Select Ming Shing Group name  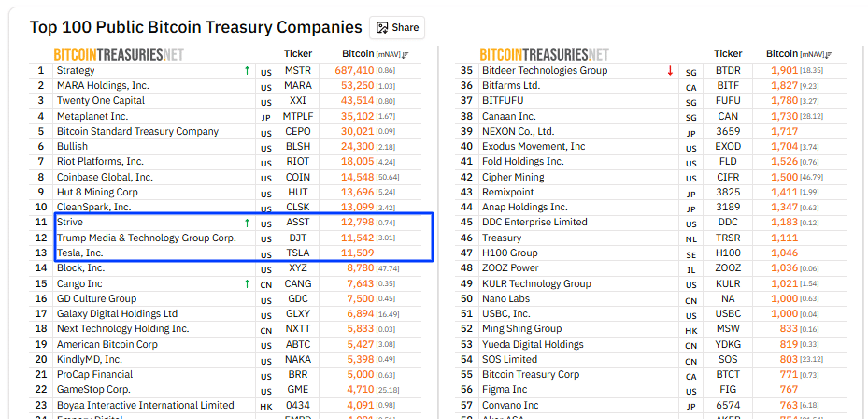pyautogui.click(x=522, y=328)
